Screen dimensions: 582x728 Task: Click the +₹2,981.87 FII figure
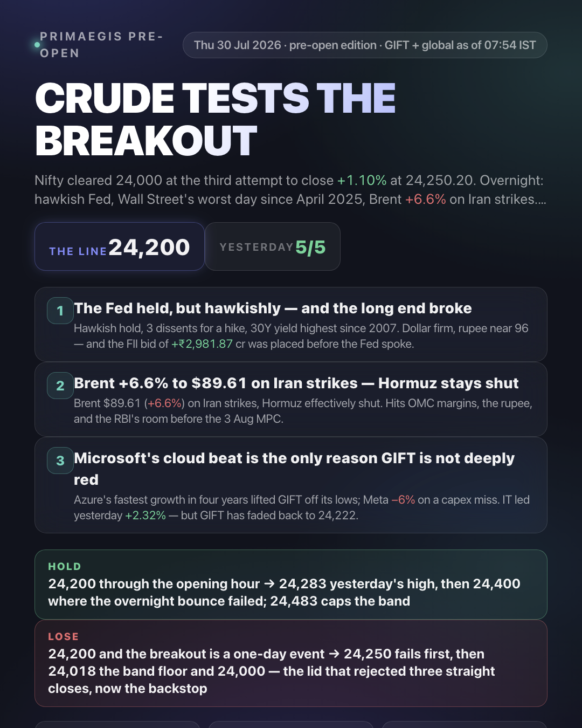202,344
